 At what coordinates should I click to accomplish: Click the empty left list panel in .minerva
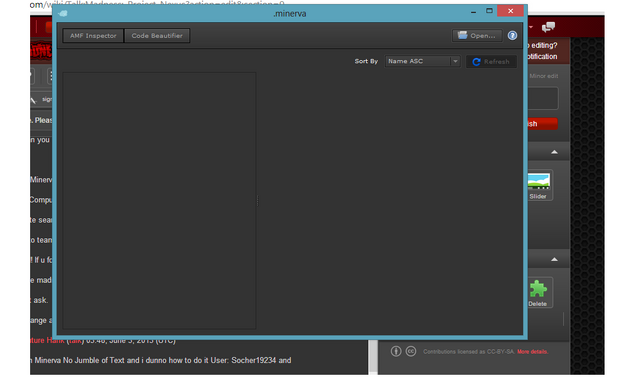[159, 201]
